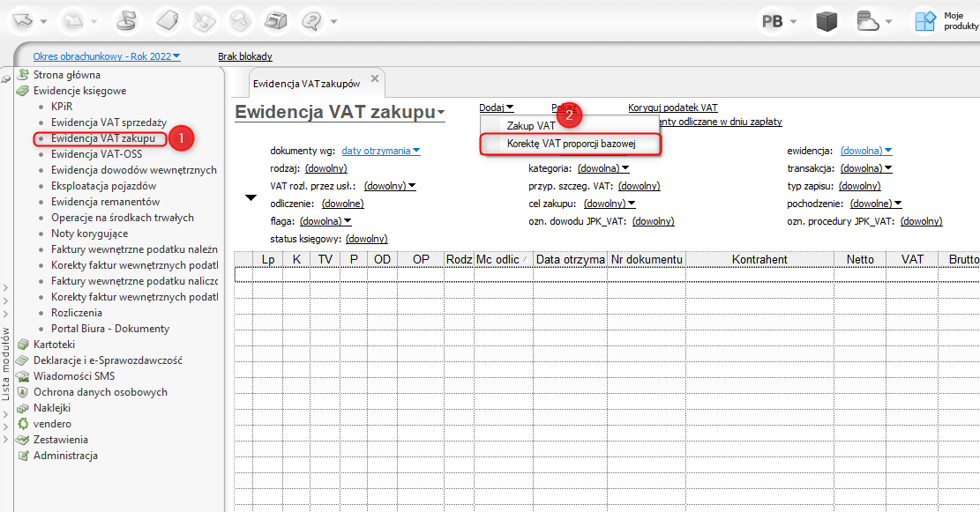Click the vendero gear icon

click(x=23, y=423)
